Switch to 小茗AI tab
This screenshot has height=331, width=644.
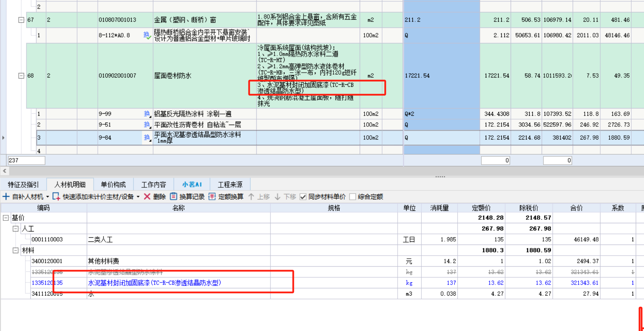[192, 185]
